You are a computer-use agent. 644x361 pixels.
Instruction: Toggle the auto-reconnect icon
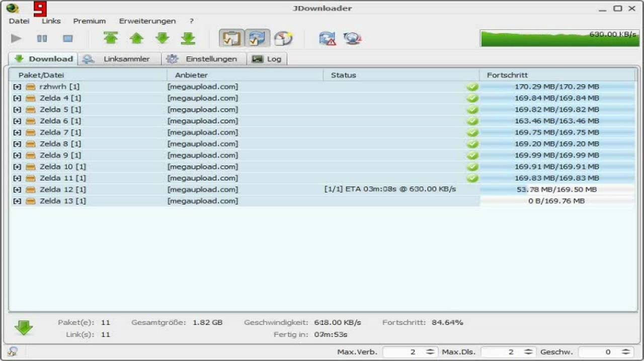point(258,38)
